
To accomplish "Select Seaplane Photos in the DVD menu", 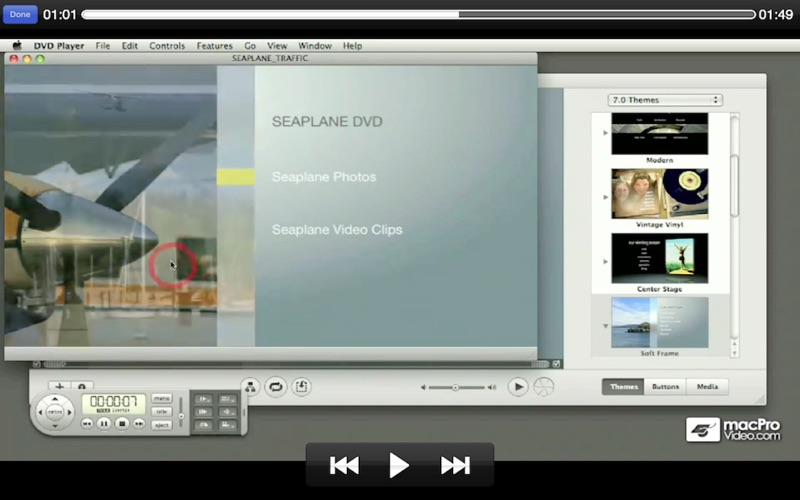I will tap(324, 177).
